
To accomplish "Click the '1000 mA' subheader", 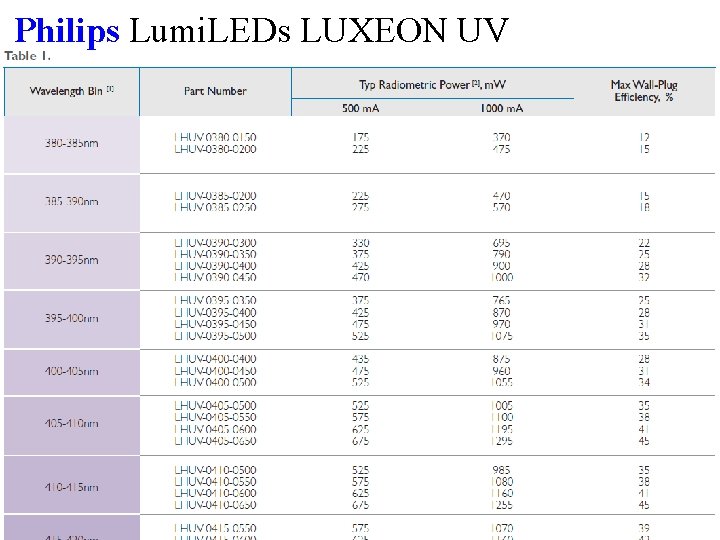I will 501,108.
